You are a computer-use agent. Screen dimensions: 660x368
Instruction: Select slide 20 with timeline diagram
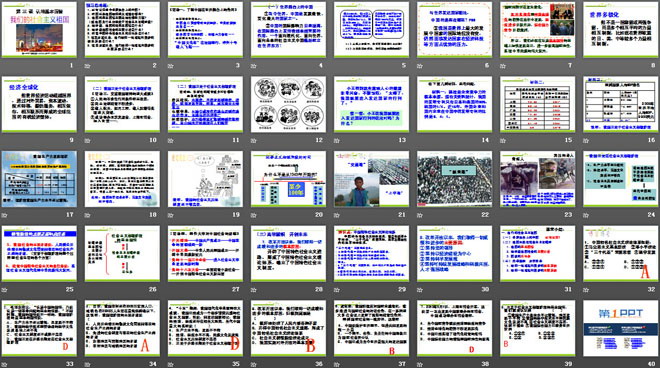coord(288,179)
